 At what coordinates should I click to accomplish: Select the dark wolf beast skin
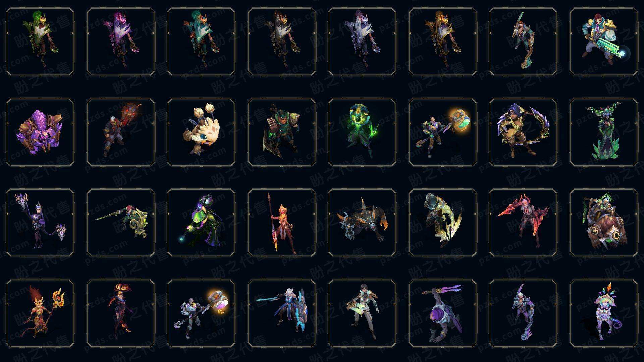tap(362, 223)
